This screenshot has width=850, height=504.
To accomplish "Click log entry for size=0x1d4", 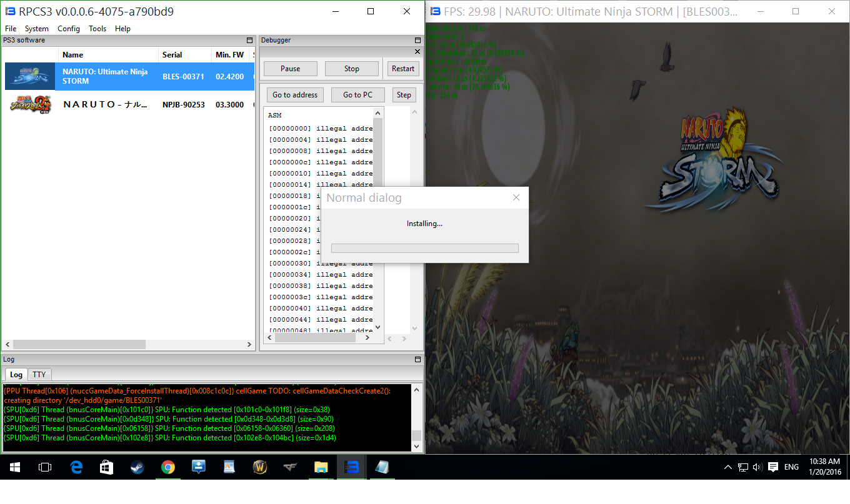I will pos(170,438).
